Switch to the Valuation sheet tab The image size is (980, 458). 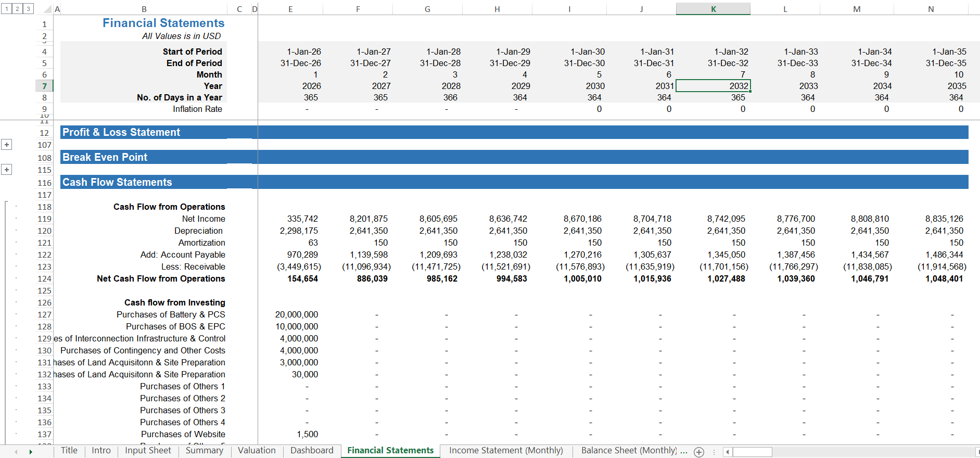[x=257, y=451]
